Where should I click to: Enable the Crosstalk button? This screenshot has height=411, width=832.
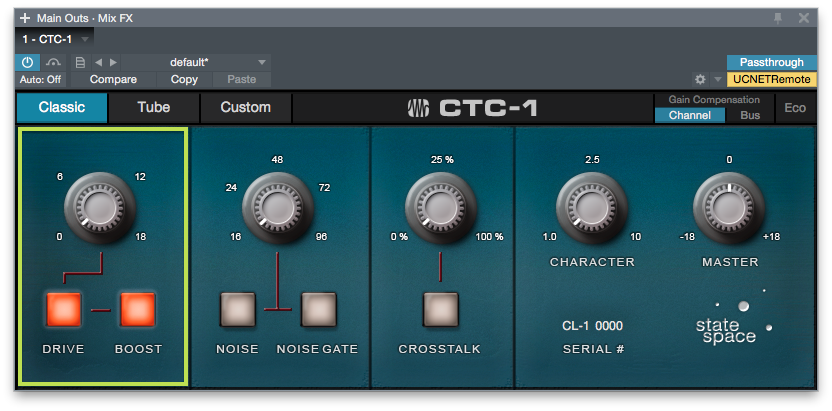pos(441,310)
